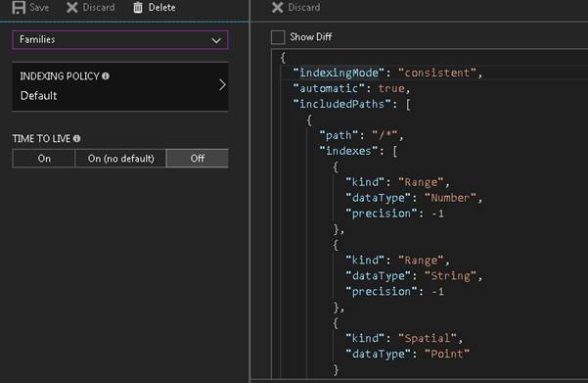Click the Show Diff label text
588x383 pixels.
pos(310,37)
